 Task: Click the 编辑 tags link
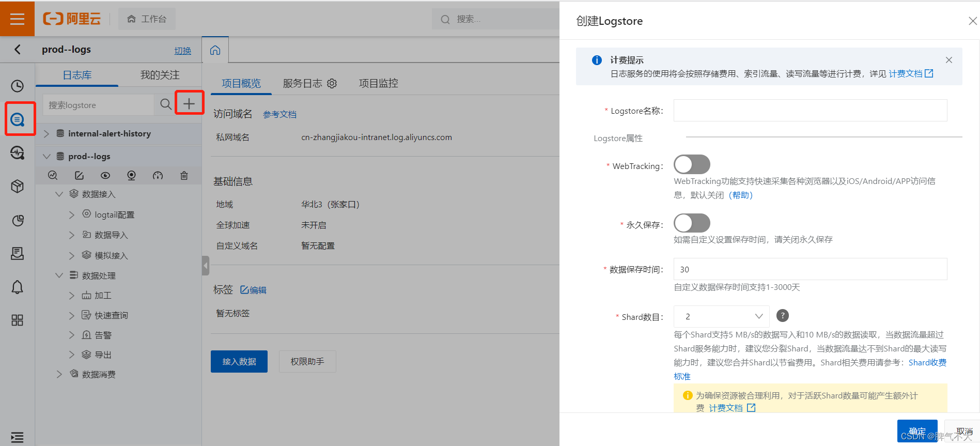pos(253,290)
